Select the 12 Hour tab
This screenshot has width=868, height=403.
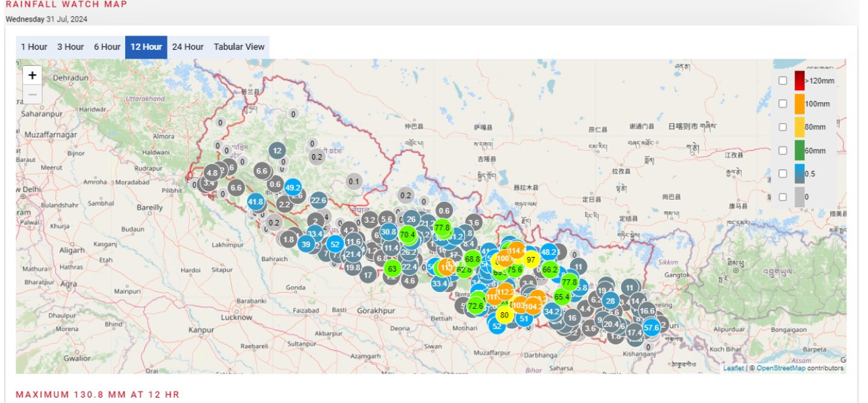pos(146,47)
